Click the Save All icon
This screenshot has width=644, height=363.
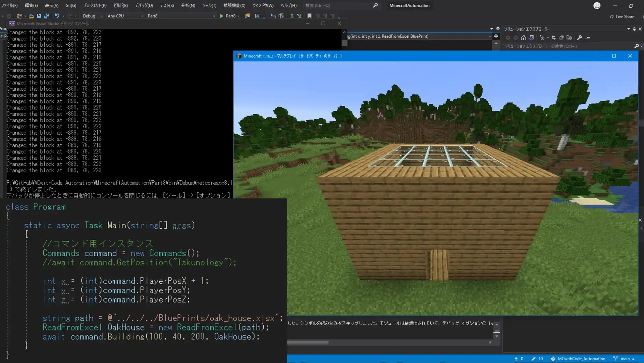pyautogui.click(x=47, y=16)
